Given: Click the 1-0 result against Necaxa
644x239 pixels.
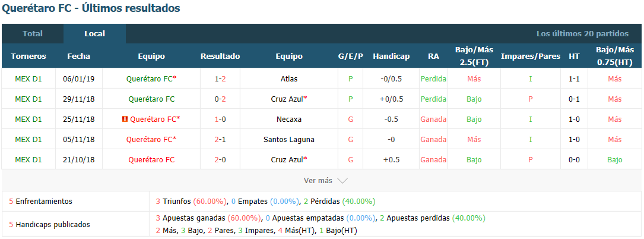Looking at the screenshot, I should [x=220, y=119].
